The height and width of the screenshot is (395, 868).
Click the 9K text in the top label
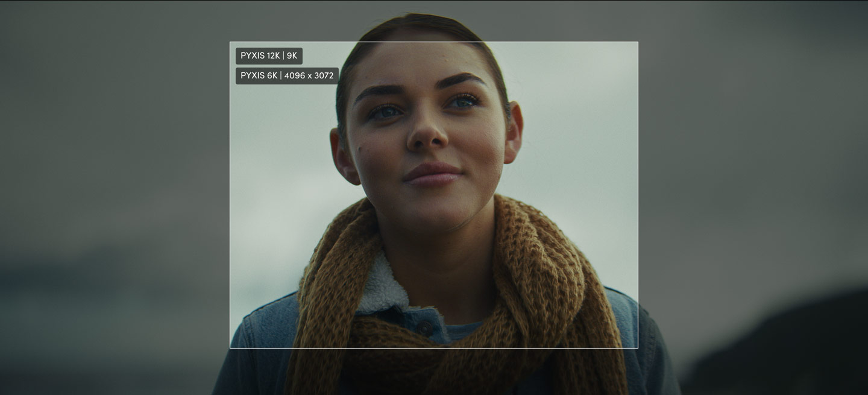292,56
